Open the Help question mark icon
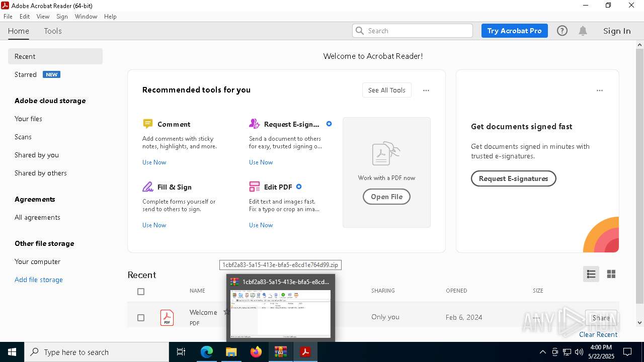The width and height of the screenshot is (644, 362). click(562, 31)
